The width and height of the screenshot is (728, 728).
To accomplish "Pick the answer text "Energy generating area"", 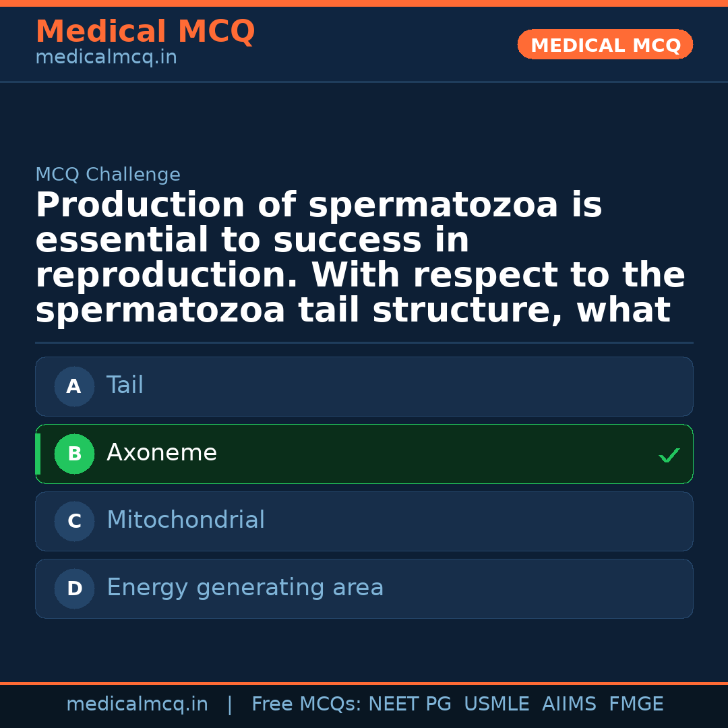I will 245,588.
